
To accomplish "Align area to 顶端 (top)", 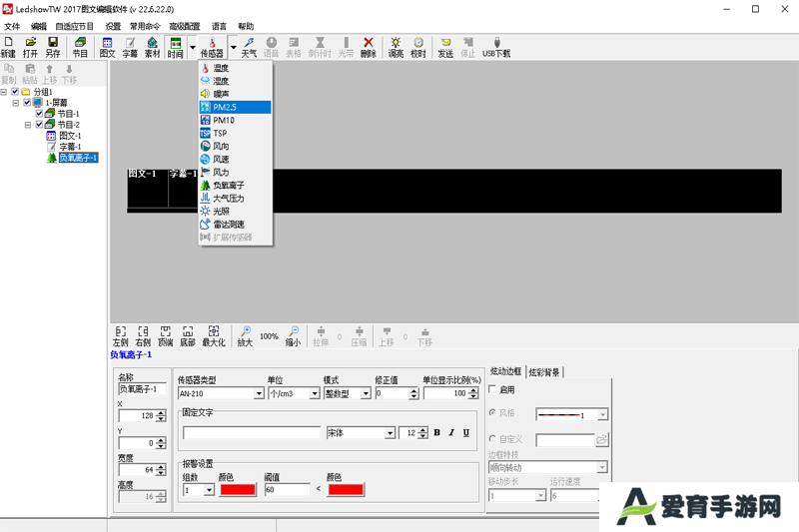I will [x=165, y=336].
